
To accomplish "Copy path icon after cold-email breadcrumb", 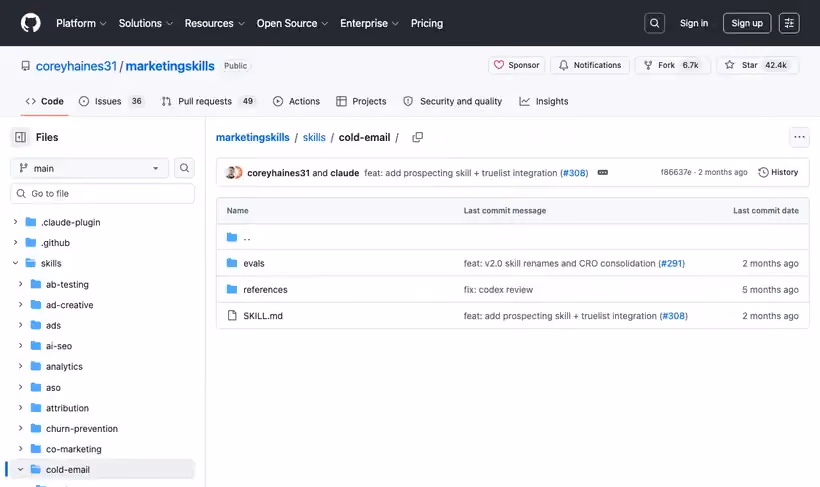I will [417, 137].
